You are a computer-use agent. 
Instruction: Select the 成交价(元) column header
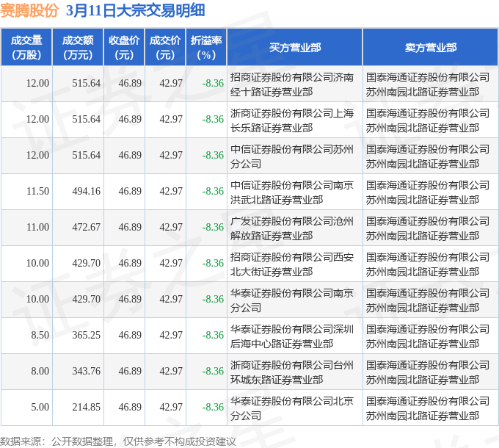(x=165, y=47)
